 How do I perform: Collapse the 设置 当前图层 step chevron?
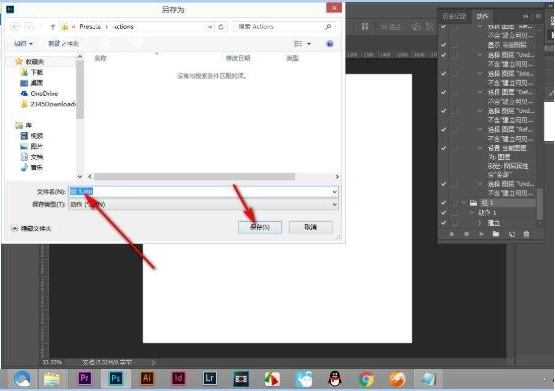[480, 148]
